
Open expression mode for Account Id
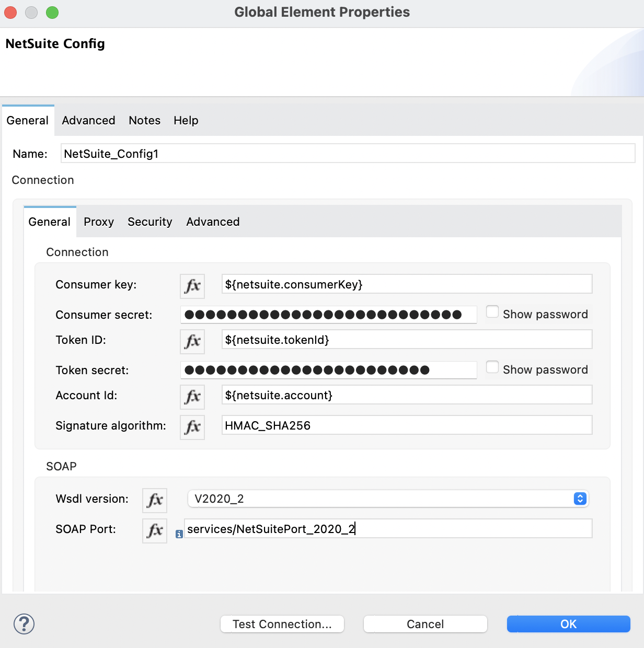pos(192,397)
